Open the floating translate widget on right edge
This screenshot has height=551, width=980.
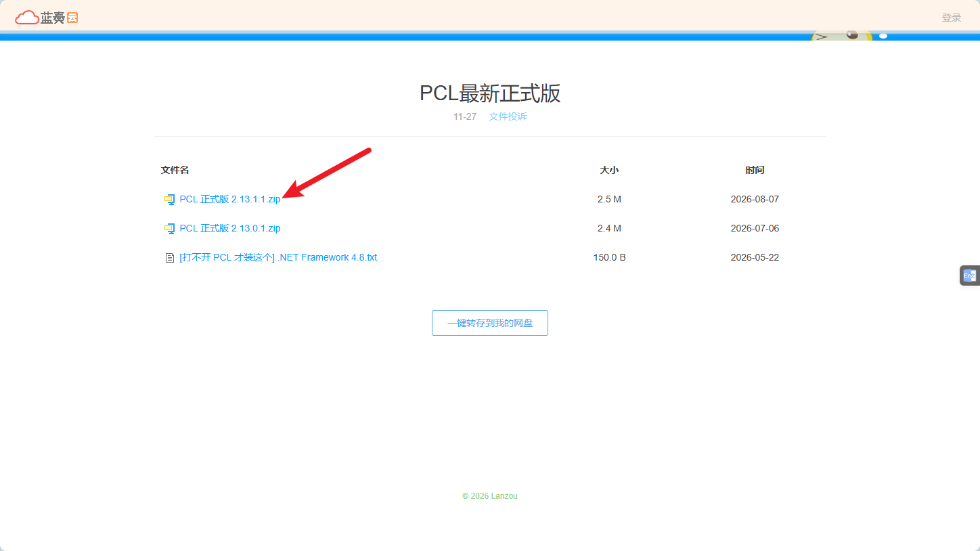[970, 275]
